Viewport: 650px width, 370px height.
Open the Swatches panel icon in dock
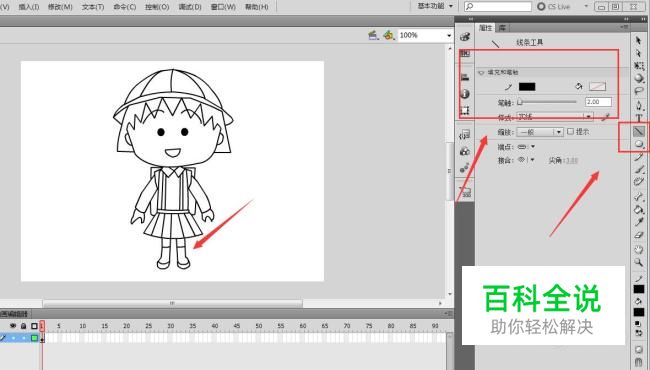click(465, 53)
